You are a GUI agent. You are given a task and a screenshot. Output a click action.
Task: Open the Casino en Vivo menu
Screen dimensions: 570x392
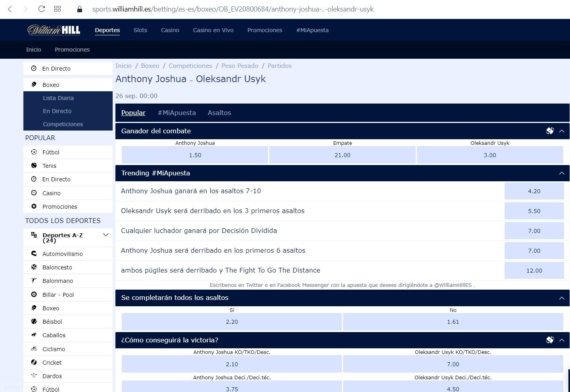coord(213,30)
